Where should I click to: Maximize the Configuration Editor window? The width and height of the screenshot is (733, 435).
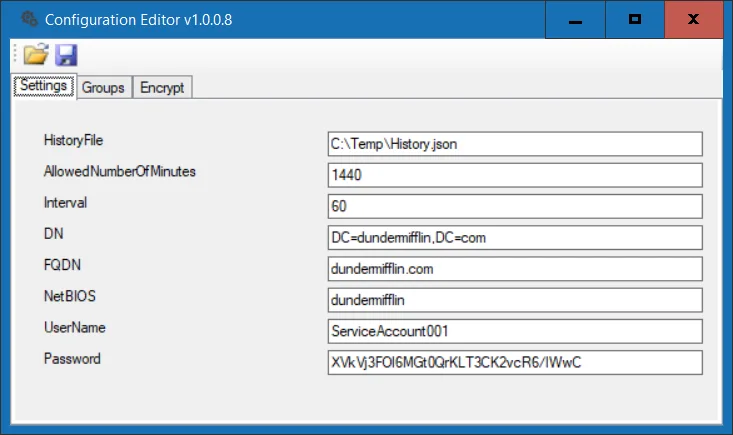tap(635, 20)
